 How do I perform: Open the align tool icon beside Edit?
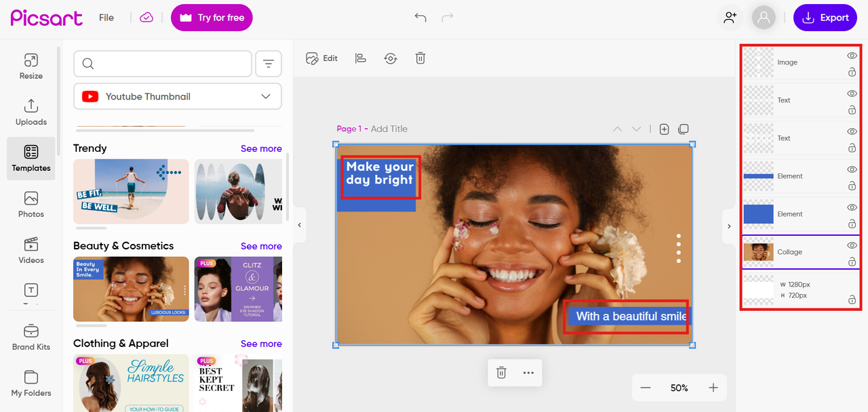click(x=361, y=58)
